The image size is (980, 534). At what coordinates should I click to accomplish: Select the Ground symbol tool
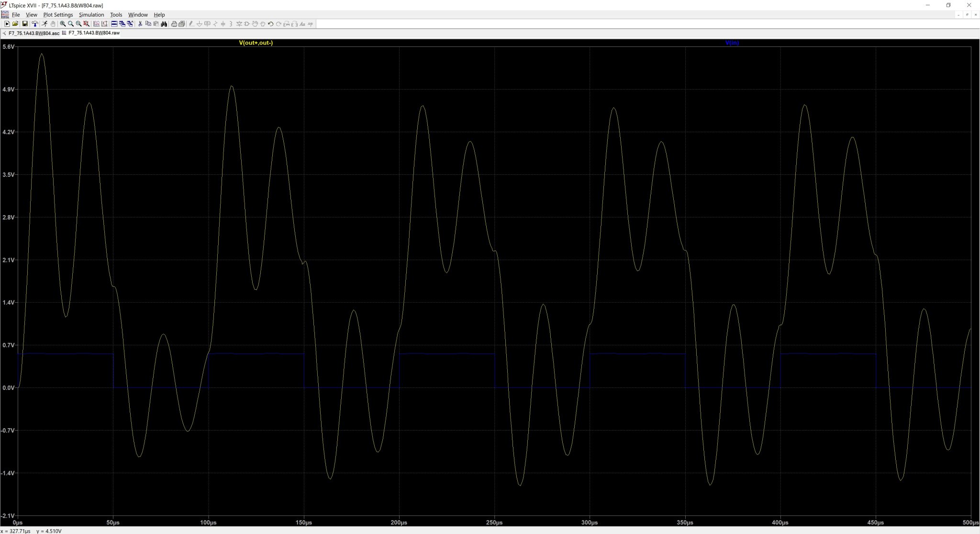[x=200, y=24]
